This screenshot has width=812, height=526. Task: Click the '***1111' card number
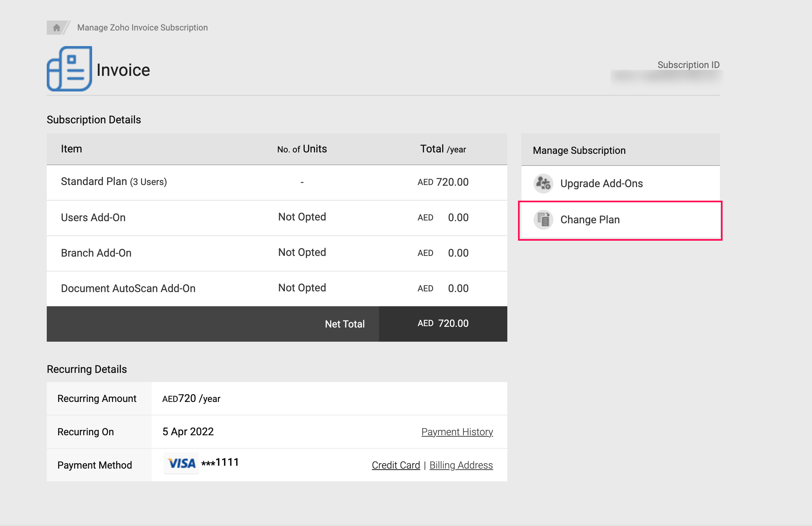point(220,462)
